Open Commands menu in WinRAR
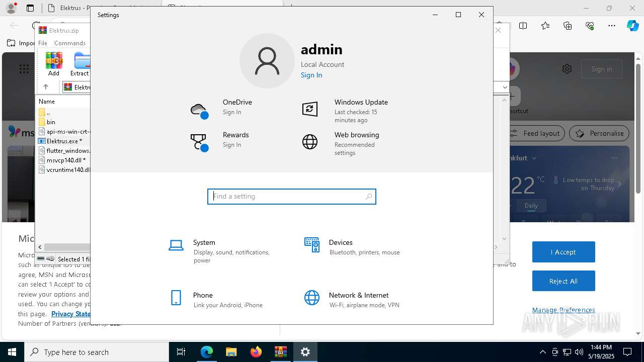 point(70,43)
